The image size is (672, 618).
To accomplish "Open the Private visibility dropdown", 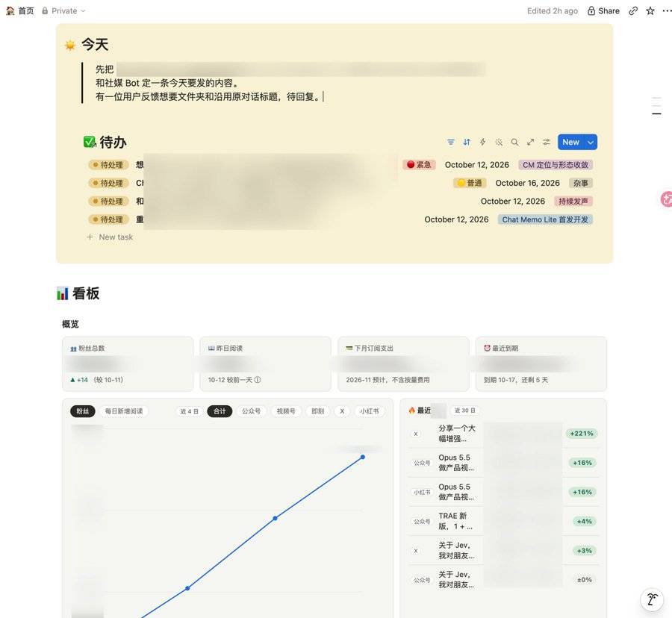I will (64, 10).
